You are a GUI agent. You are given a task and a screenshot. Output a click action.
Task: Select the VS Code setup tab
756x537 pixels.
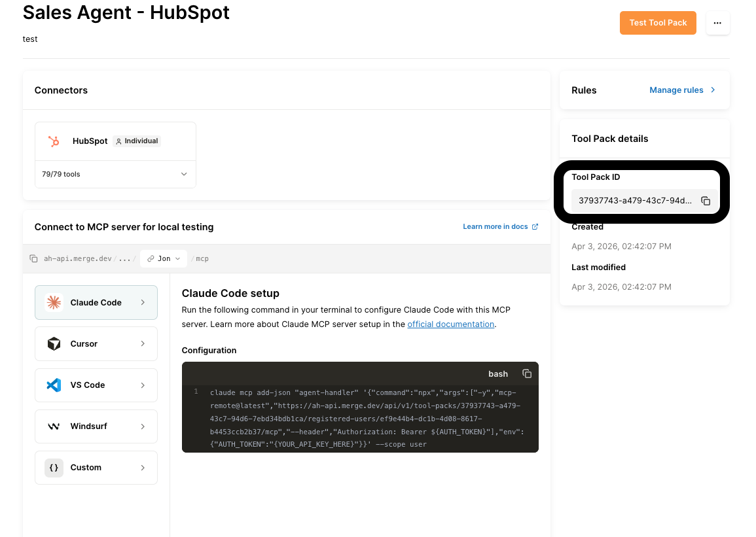point(96,385)
